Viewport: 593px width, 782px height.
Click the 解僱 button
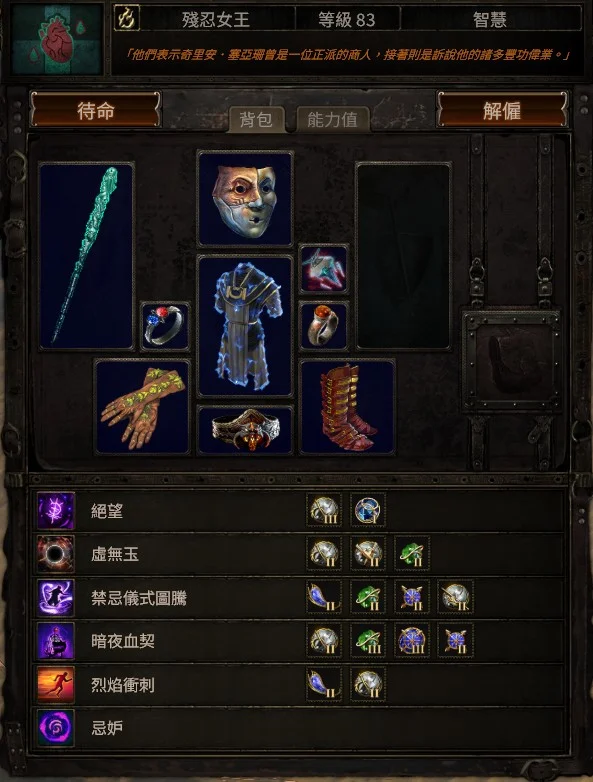point(502,110)
